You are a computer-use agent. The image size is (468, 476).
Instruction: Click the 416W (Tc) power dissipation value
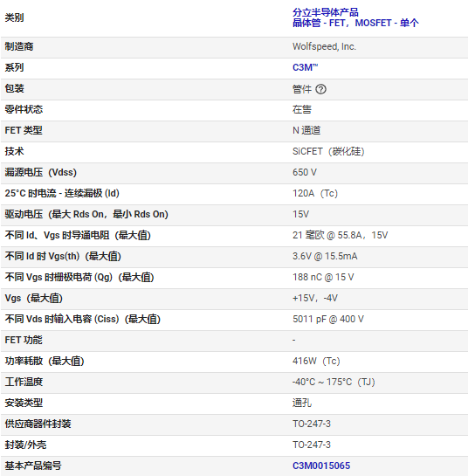point(316,361)
